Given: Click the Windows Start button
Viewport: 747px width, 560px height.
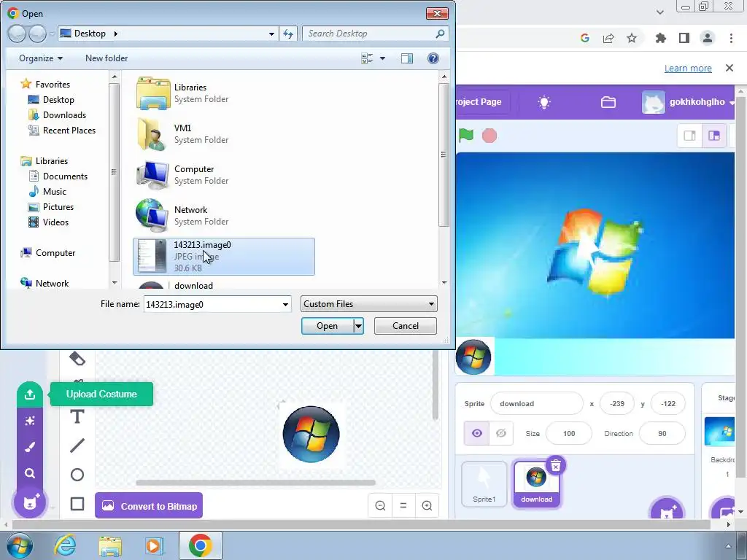Looking at the screenshot, I should 20,545.
